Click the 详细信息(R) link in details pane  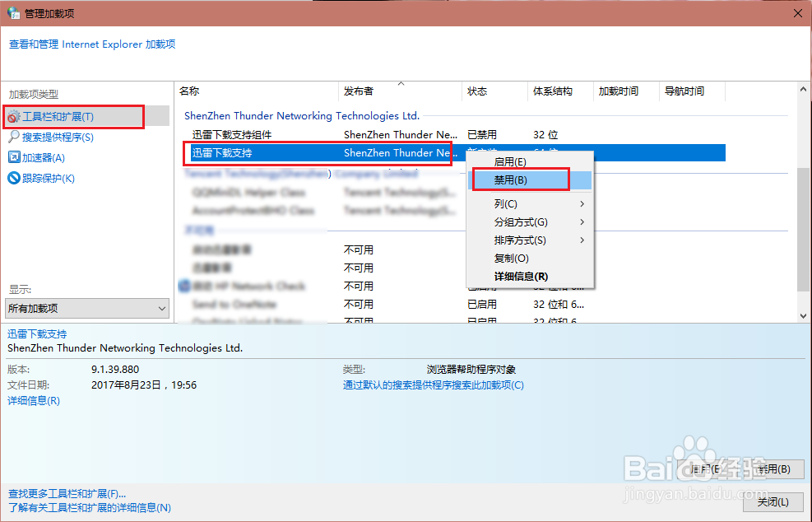(34, 401)
